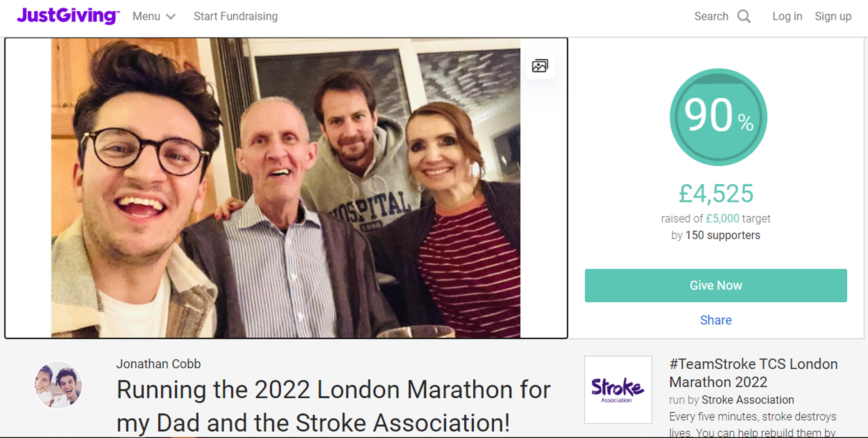Select Start Fundraising in the header
Screen dimensions: 868x438
tap(236, 17)
